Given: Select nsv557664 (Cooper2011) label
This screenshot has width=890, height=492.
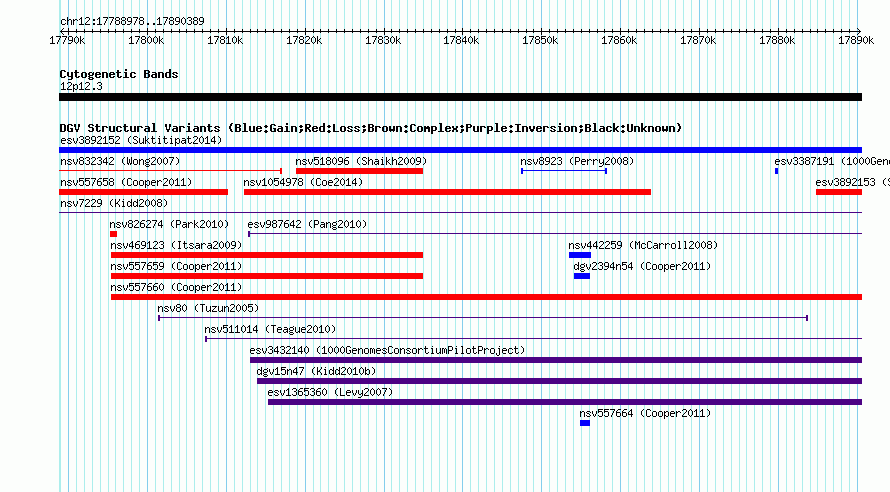Looking at the screenshot, I should point(645,413).
